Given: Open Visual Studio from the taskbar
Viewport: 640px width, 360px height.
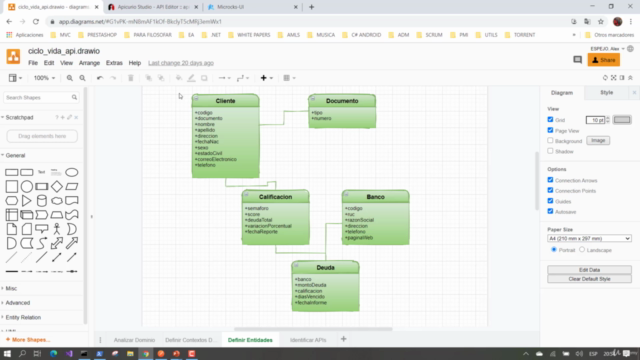Looking at the screenshot, I should point(69,353).
